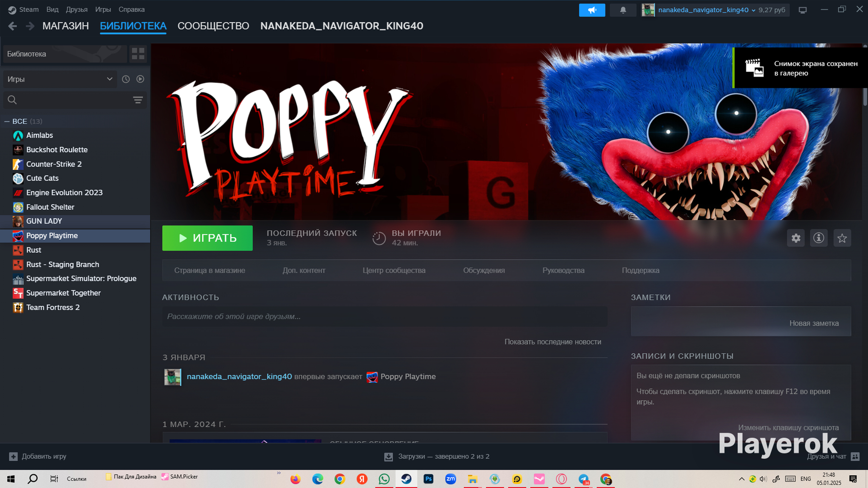This screenshot has width=868, height=488.
Task: Click Показать последние новости
Action: (x=553, y=342)
